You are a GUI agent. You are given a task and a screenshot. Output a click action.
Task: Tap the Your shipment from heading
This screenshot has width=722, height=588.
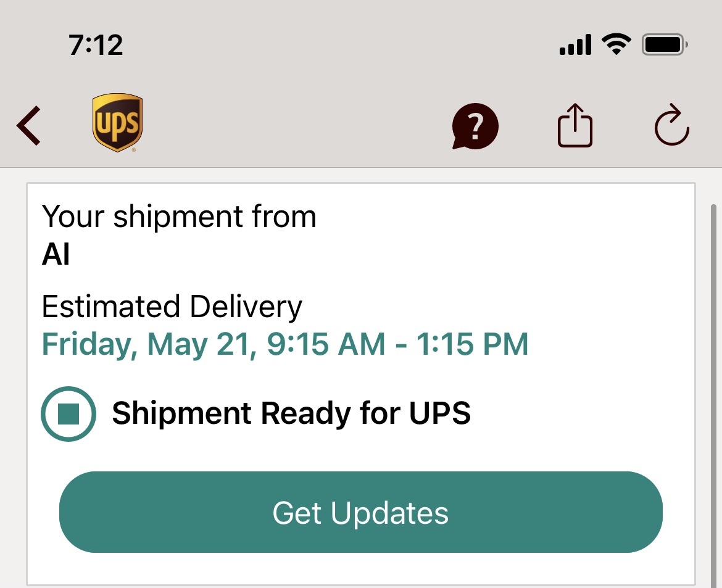[x=179, y=217]
